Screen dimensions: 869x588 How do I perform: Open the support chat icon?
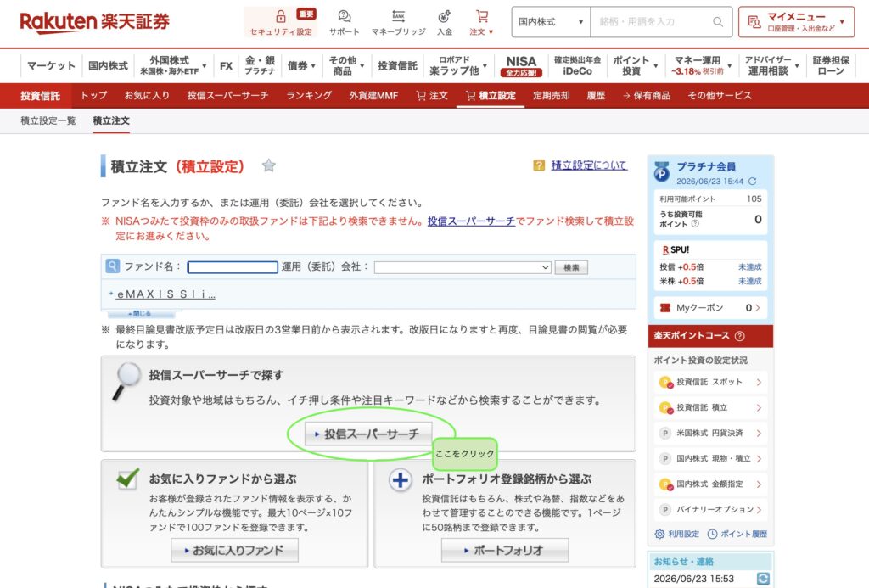click(x=345, y=16)
